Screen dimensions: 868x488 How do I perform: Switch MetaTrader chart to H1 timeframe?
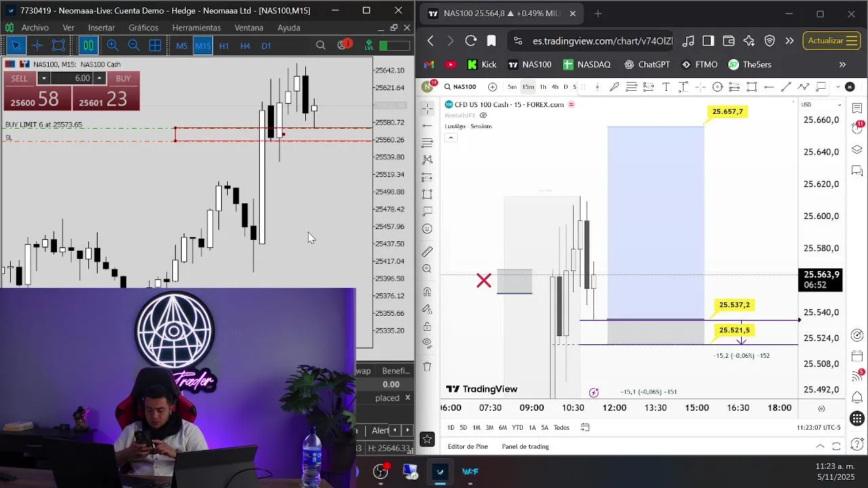(x=224, y=46)
